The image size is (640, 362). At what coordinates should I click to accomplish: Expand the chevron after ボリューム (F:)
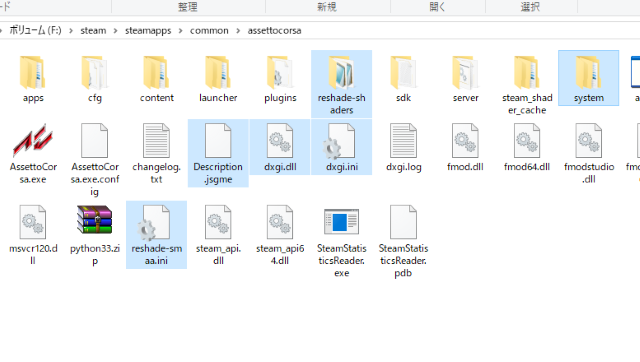[x=71, y=31]
